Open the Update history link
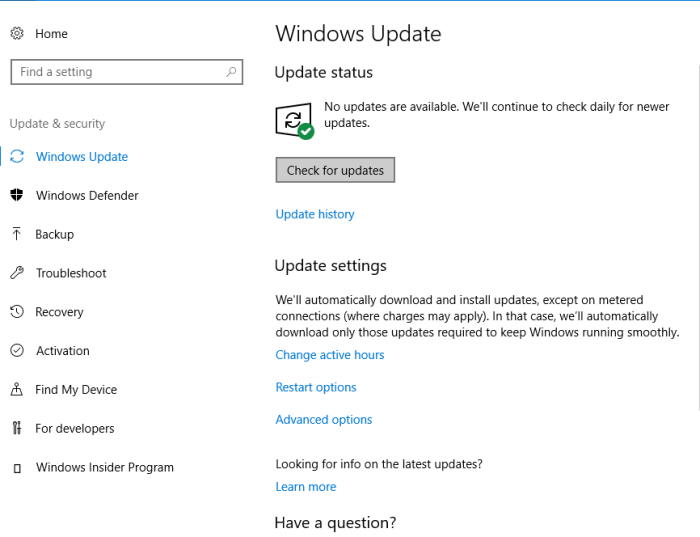 pyautogui.click(x=315, y=214)
